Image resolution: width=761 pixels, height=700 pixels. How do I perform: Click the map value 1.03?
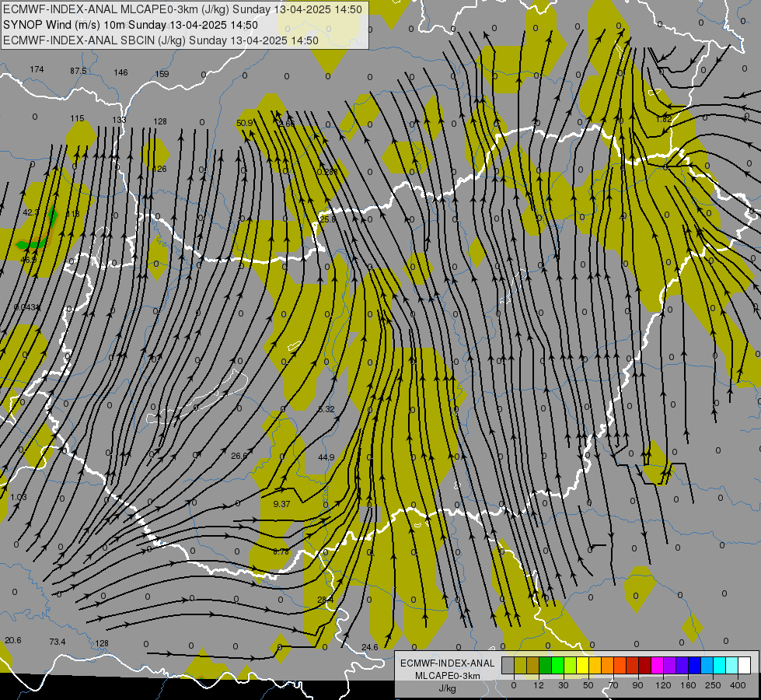(19, 497)
